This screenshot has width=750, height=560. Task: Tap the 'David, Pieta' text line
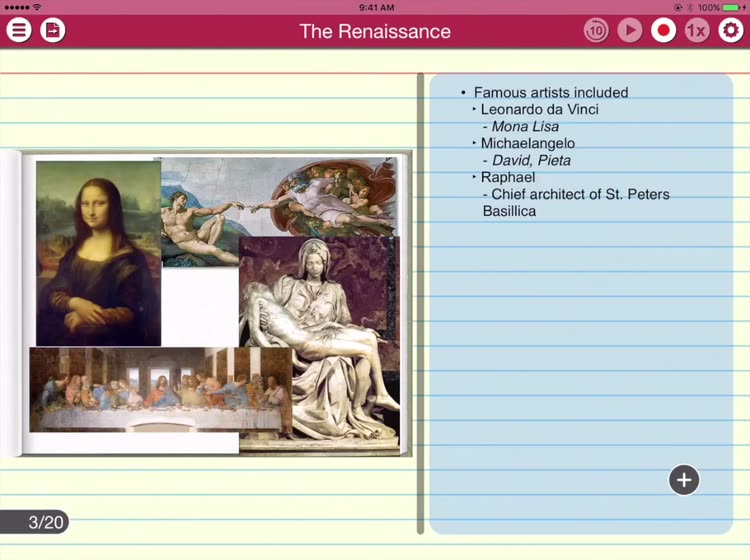[x=531, y=160]
